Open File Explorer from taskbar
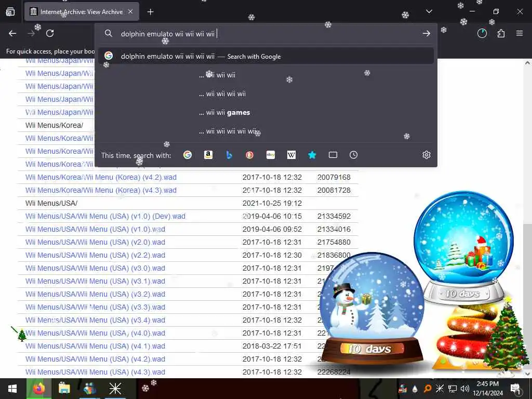The width and height of the screenshot is (532, 399). [64, 389]
